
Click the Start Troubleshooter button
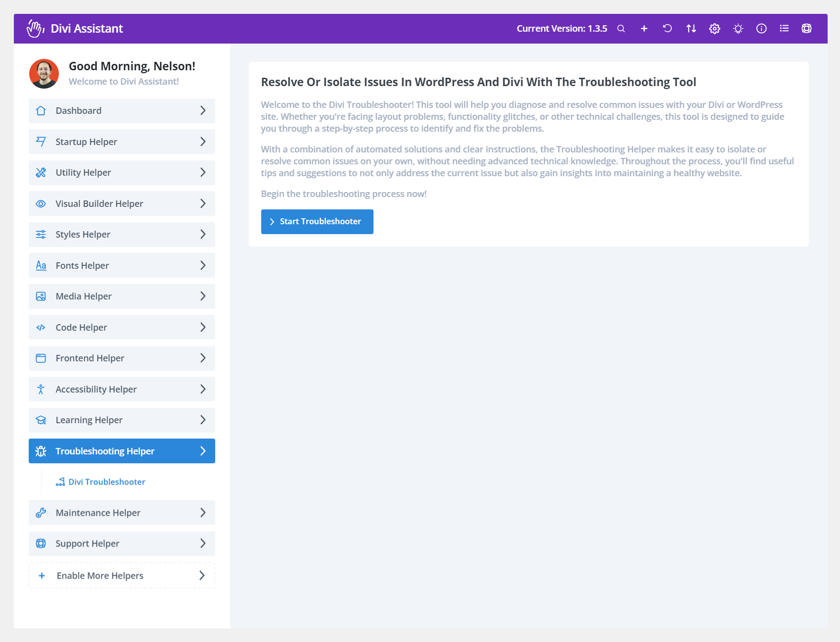[317, 222]
